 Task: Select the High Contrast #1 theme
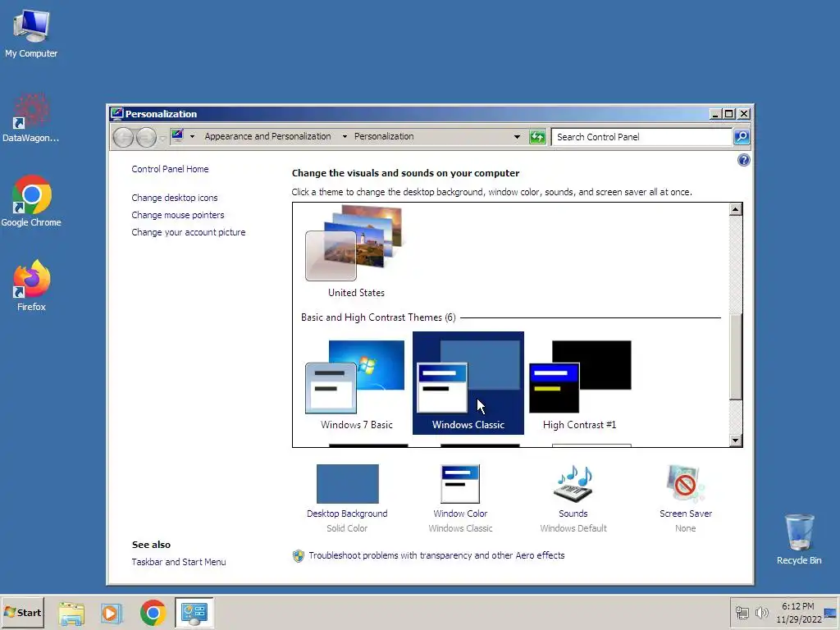coord(580,384)
